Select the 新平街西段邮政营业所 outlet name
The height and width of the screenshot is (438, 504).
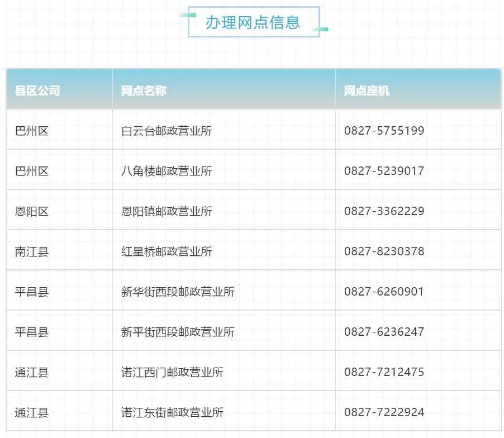point(178,332)
